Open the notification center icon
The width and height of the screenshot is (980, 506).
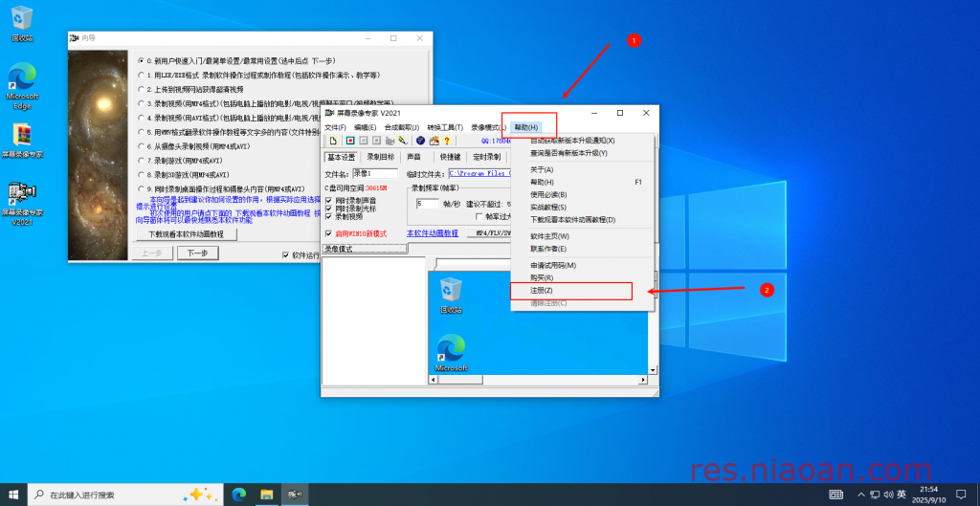tap(961, 495)
